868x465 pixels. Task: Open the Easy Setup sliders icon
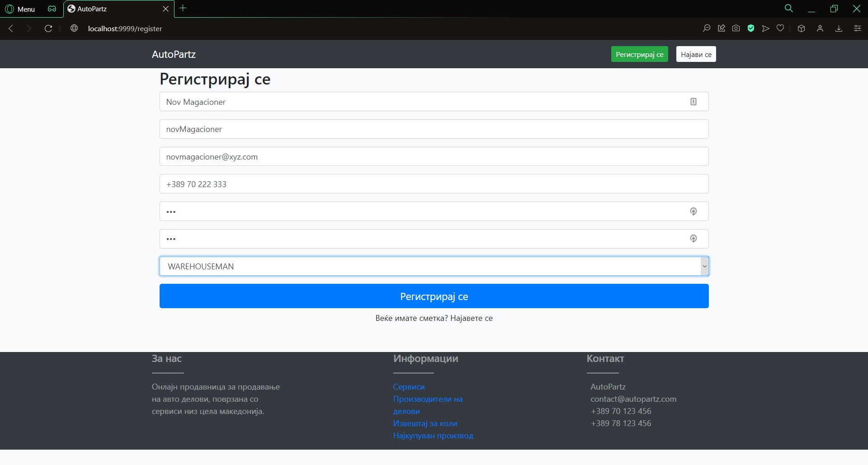tap(857, 28)
